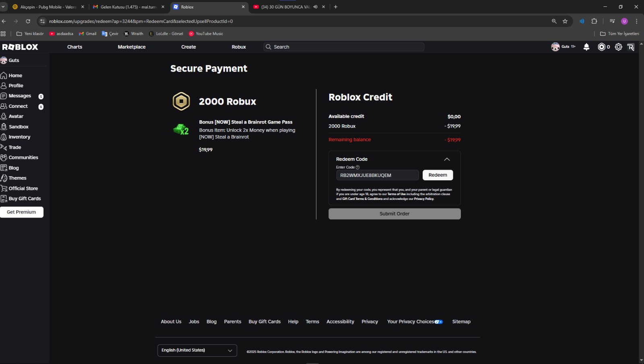The image size is (644, 364).
Task: Open Create in the top menu
Action: (188, 47)
